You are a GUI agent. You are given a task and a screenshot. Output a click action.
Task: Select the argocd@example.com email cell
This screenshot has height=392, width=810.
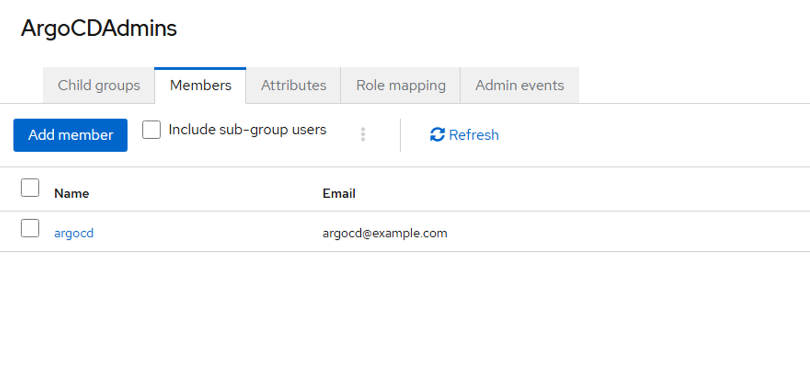click(x=385, y=233)
